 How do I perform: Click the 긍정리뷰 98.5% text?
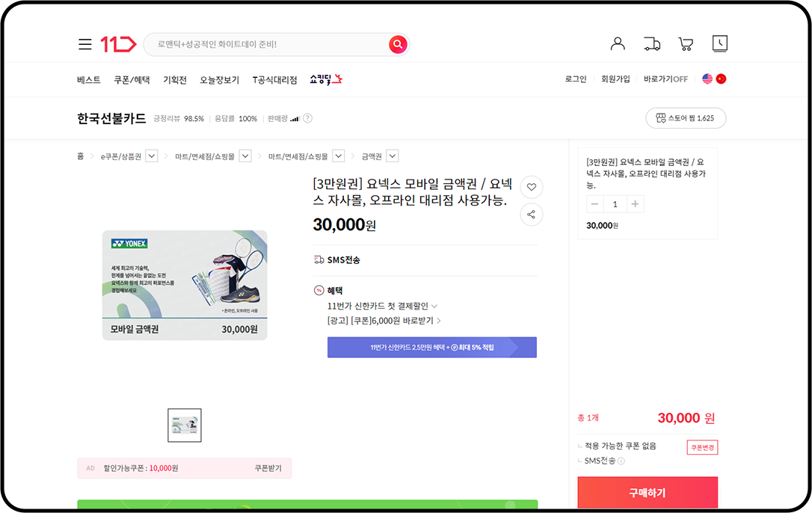pyautogui.click(x=179, y=119)
